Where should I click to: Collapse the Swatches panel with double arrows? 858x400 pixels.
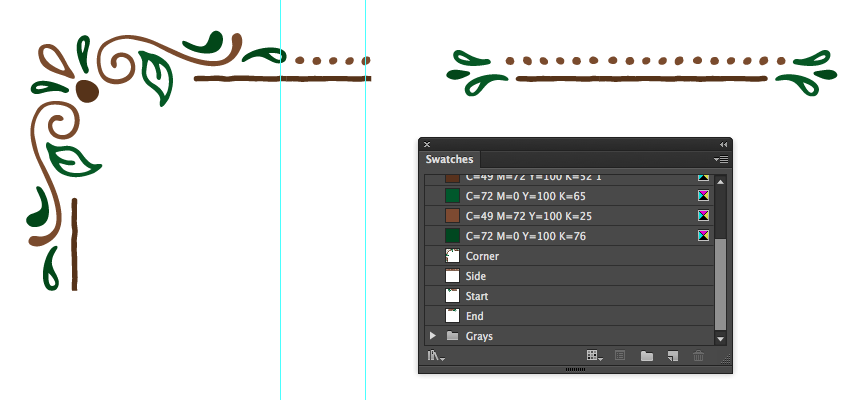723,144
